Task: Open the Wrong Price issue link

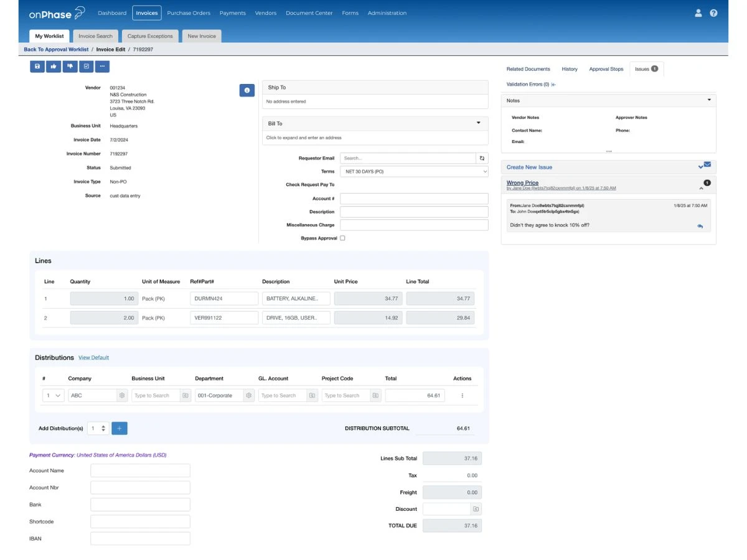Action: [522, 183]
